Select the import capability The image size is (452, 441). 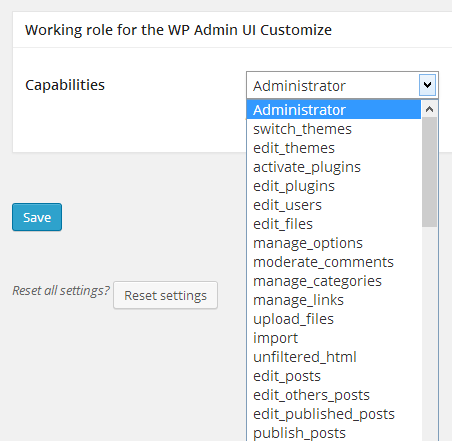334,338
